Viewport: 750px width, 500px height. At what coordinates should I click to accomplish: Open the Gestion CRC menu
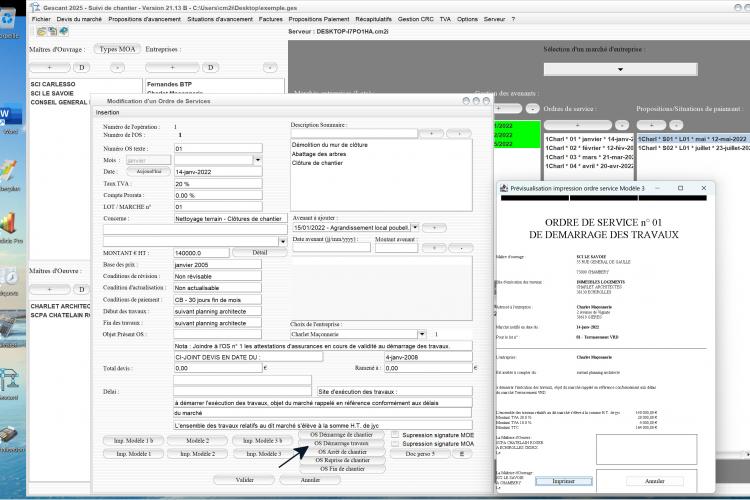416,19
